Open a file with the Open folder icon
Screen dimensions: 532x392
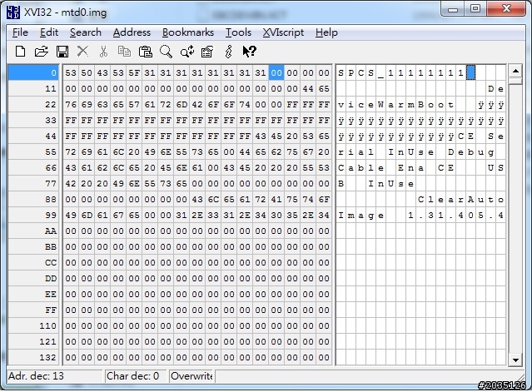41,52
